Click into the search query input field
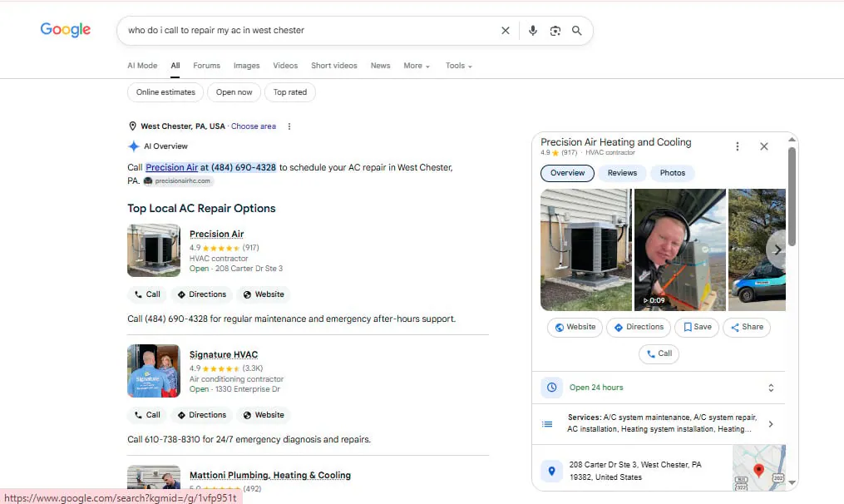 point(309,31)
